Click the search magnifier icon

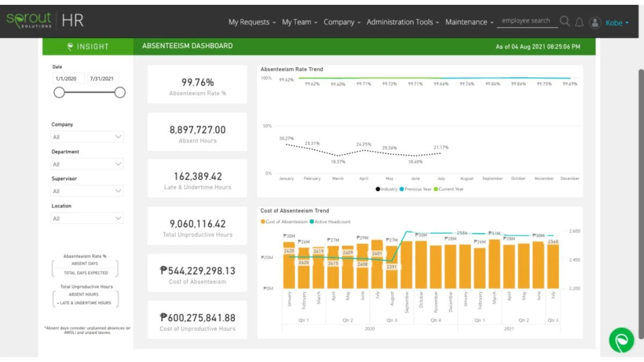(565, 21)
